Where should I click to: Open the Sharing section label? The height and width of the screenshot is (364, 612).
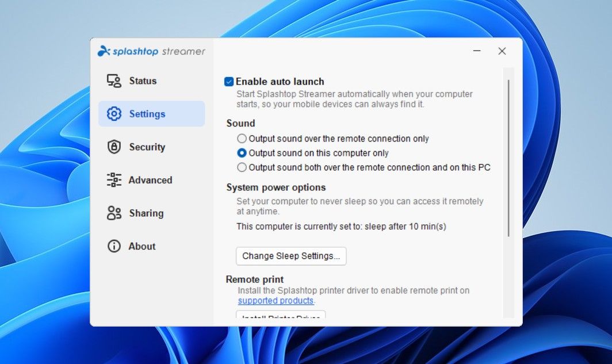point(146,213)
